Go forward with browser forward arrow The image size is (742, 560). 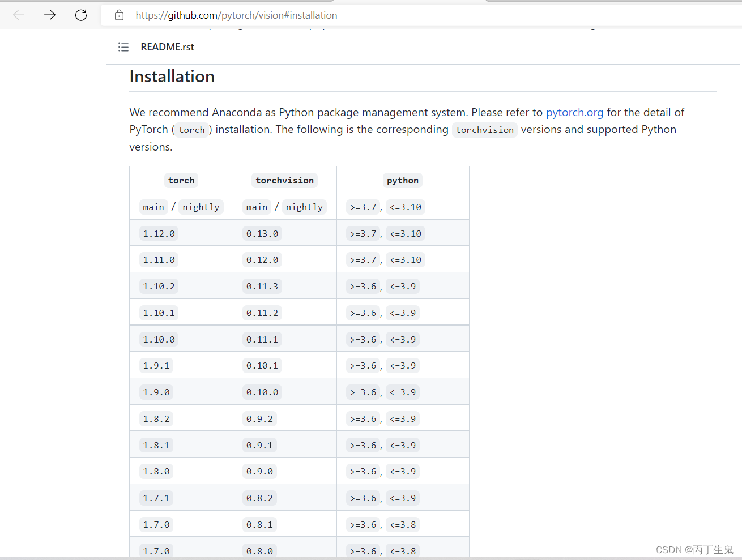50,15
